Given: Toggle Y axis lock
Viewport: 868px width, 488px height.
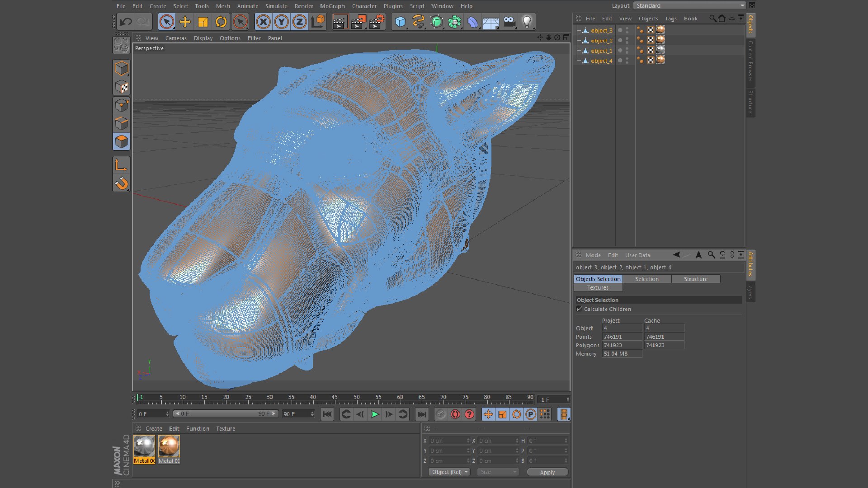Looking at the screenshot, I should (281, 22).
